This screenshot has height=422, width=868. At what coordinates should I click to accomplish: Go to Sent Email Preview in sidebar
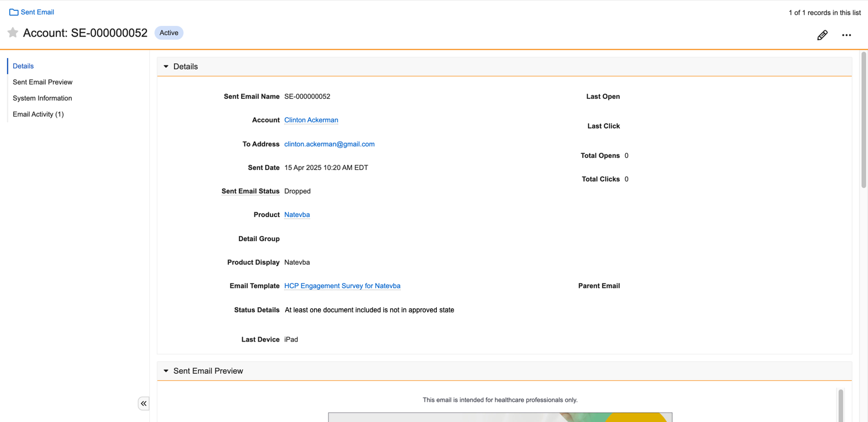(x=42, y=82)
